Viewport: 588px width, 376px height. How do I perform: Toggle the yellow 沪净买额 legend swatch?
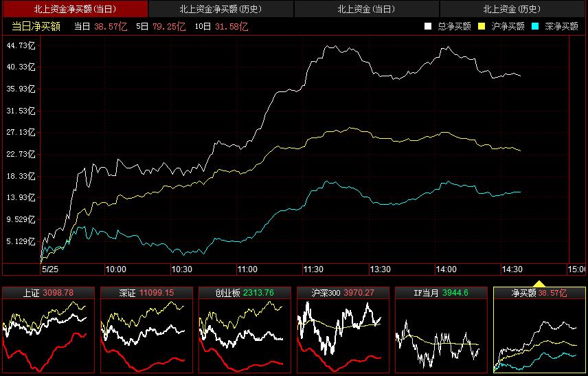(482, 26)
